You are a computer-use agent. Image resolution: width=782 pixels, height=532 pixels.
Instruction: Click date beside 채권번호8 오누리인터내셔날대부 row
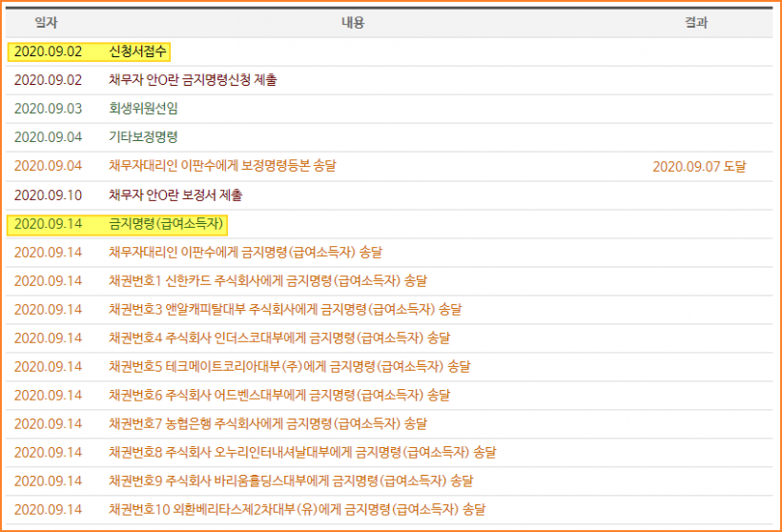click(48, 452)
